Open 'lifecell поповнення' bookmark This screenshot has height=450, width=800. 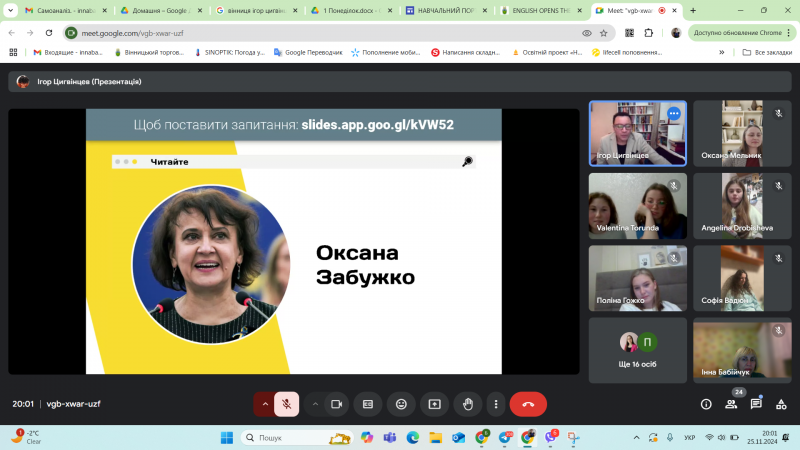[x=627, y=52]
